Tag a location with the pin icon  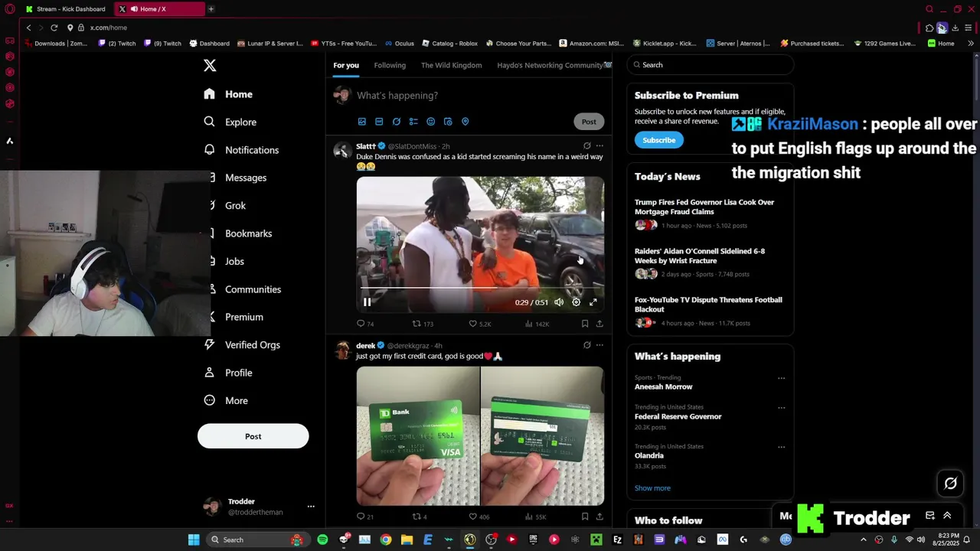[x=465, y=122]
